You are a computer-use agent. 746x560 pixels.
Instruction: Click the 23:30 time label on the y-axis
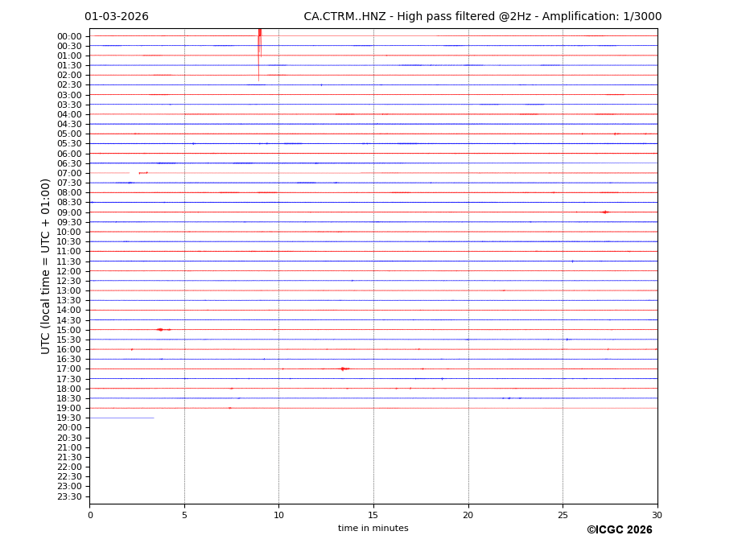[69, 496]
